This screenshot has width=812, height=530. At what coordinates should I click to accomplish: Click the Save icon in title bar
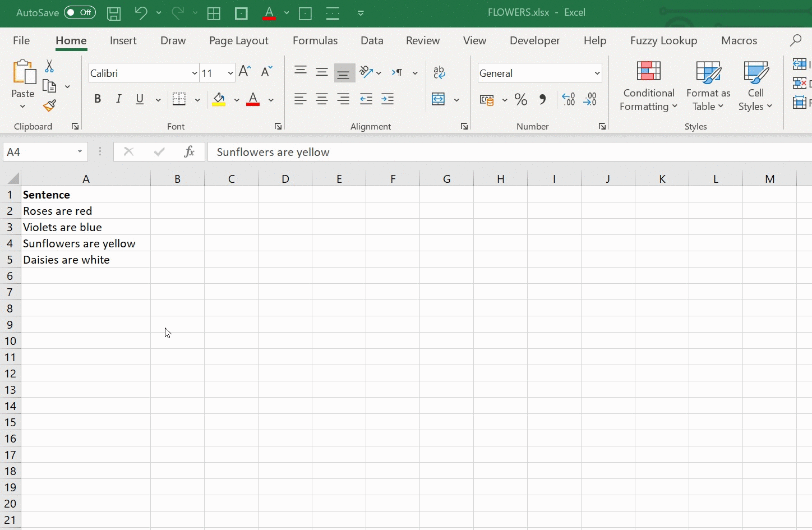point(114,13)
